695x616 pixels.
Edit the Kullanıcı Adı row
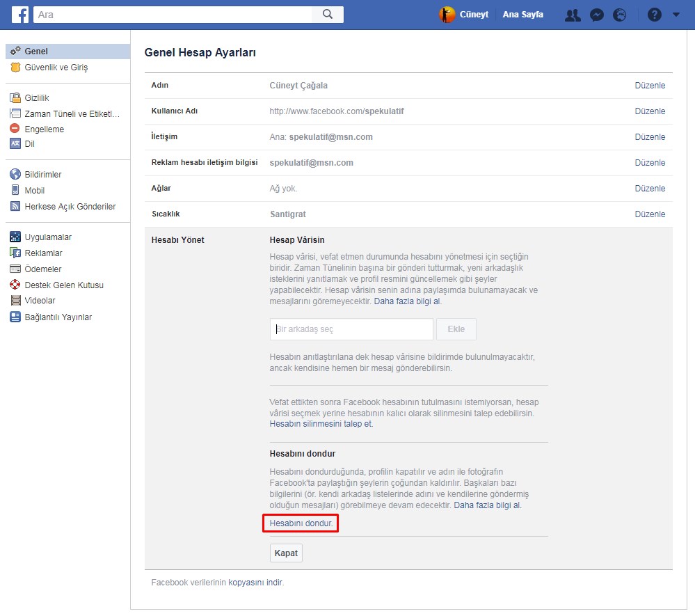pyautogui.click(x=650, y=111)
